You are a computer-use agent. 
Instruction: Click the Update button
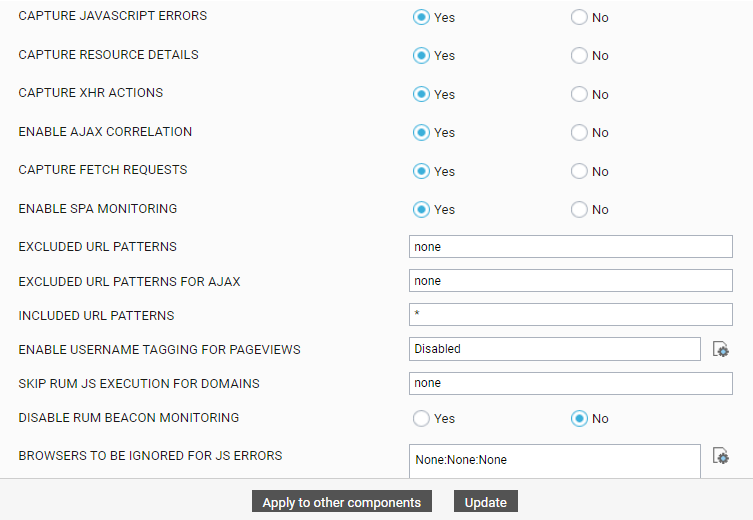click(x=486, y=502)
